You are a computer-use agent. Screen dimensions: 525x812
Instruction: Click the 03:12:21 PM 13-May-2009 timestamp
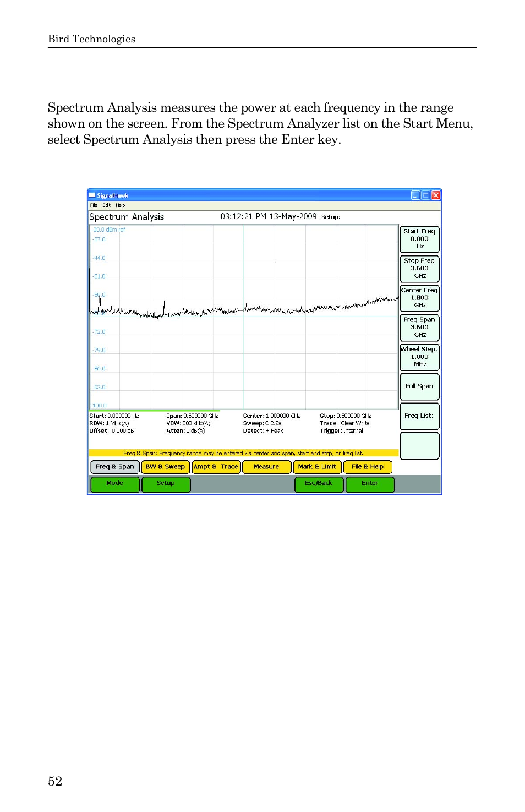click(x=269, y=216)
